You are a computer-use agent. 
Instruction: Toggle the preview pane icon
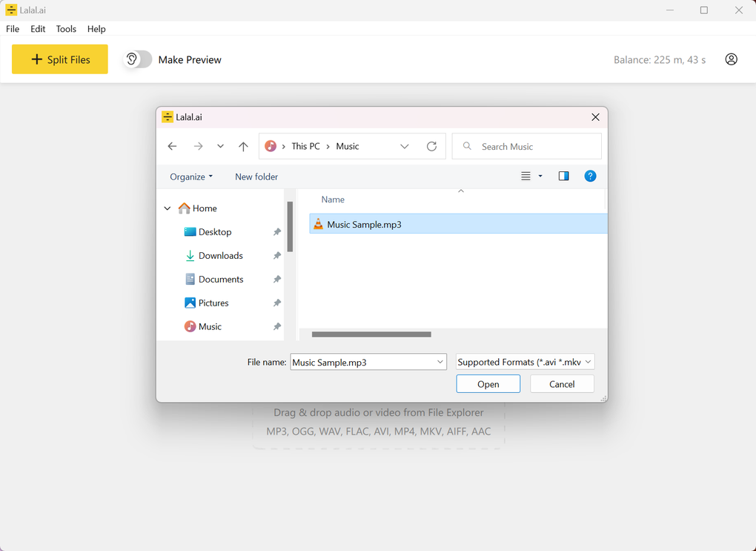point(563,176)
